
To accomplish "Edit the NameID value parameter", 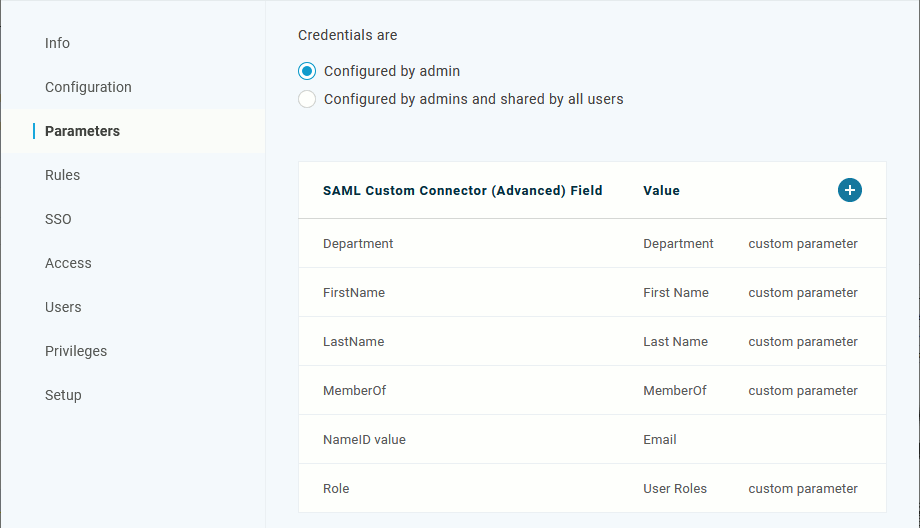I will coord(364,439).
